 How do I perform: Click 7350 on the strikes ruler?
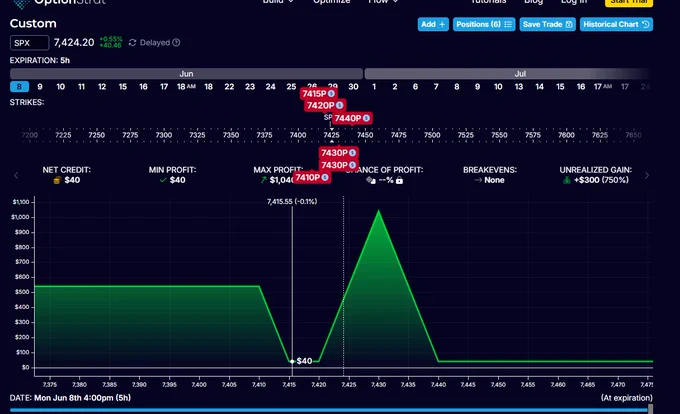(x=231, y=135)
